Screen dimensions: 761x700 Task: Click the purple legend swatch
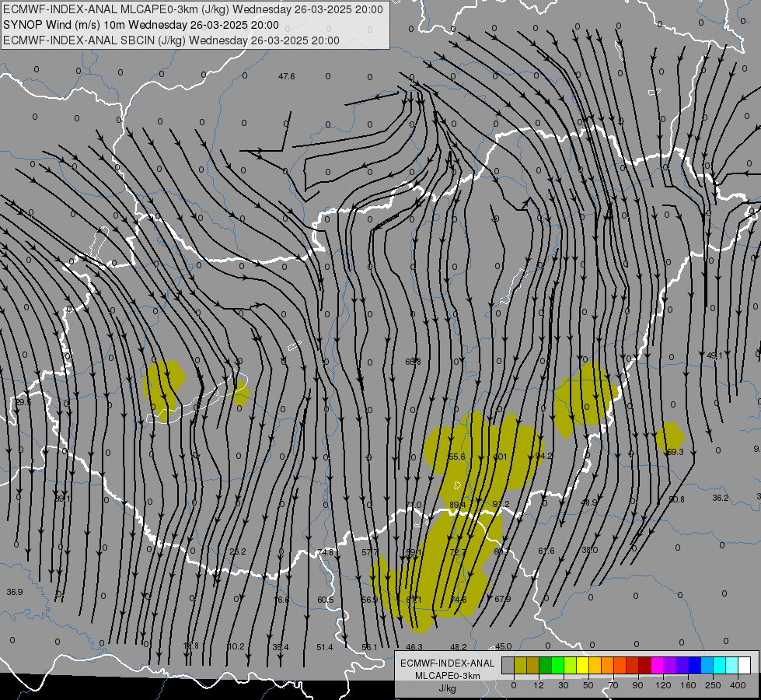coord(670,665)
